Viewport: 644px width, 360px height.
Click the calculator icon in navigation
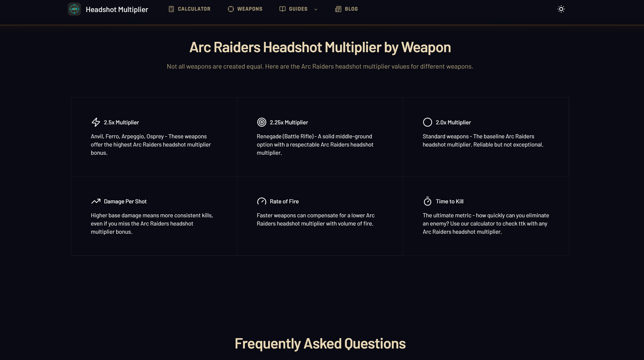[171, 9]
